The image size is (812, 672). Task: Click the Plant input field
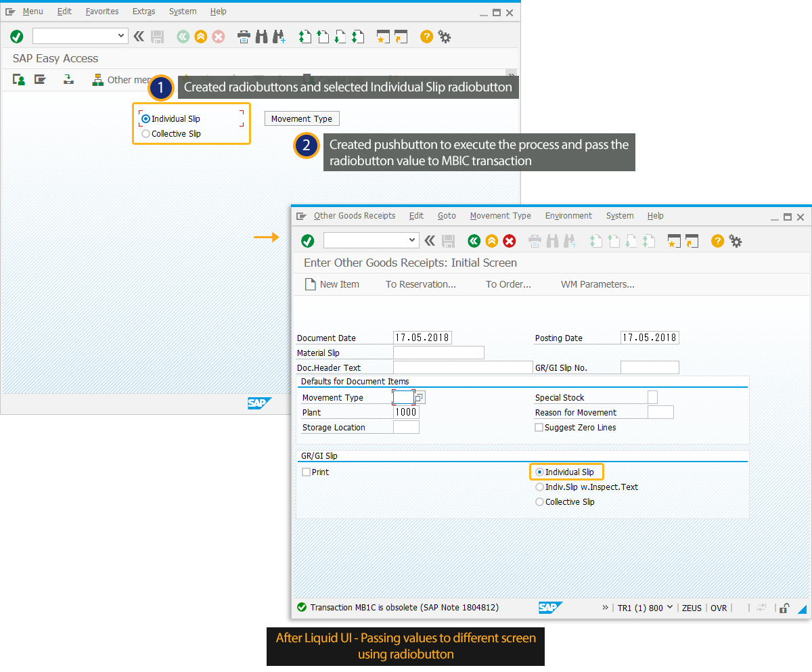pos(406,412)
